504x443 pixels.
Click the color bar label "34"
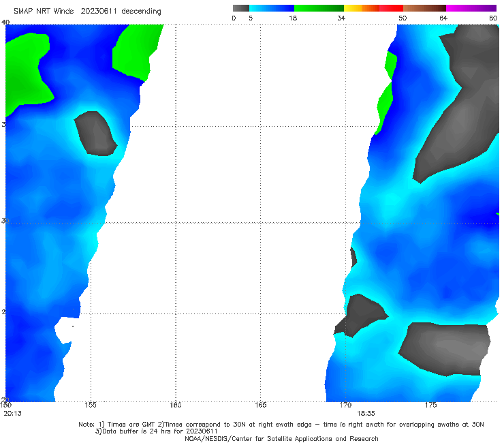pos(341,18)
